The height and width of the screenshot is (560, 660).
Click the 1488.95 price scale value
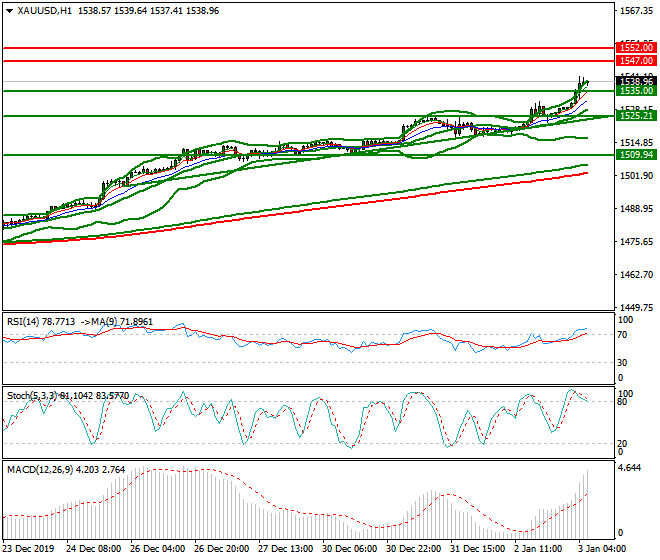coord(636,208)
